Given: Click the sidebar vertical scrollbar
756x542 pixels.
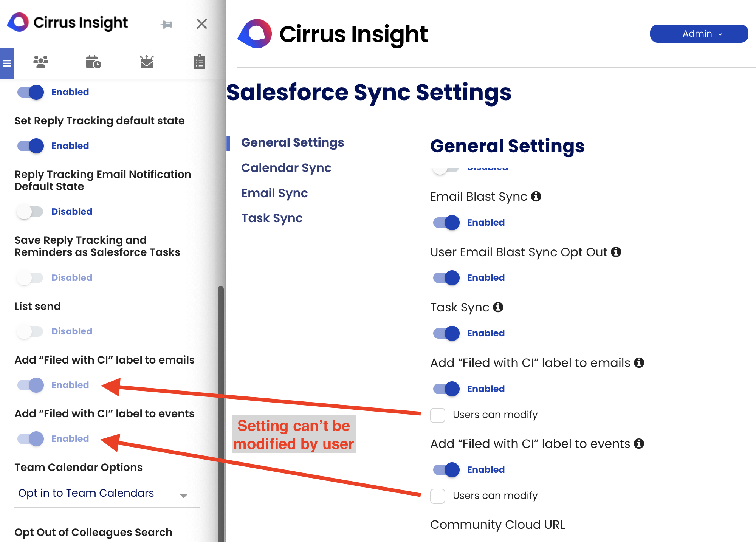Looking at the screenshot, I should (x=220, y=414).
